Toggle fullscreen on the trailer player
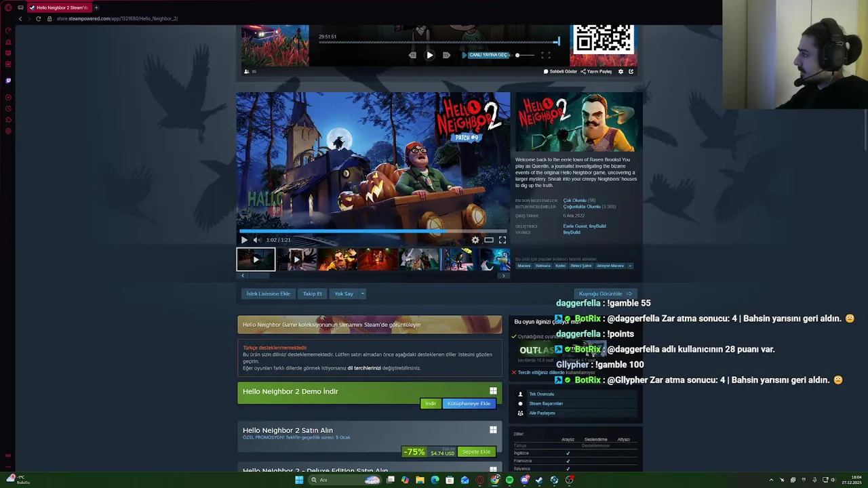 [502, 240]
